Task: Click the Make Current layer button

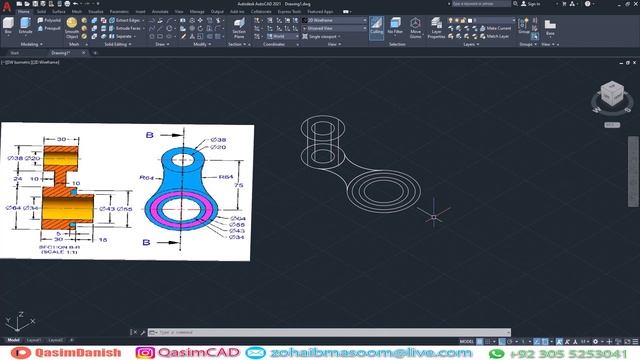Action: pyautogui.click(x=495, y=28)
